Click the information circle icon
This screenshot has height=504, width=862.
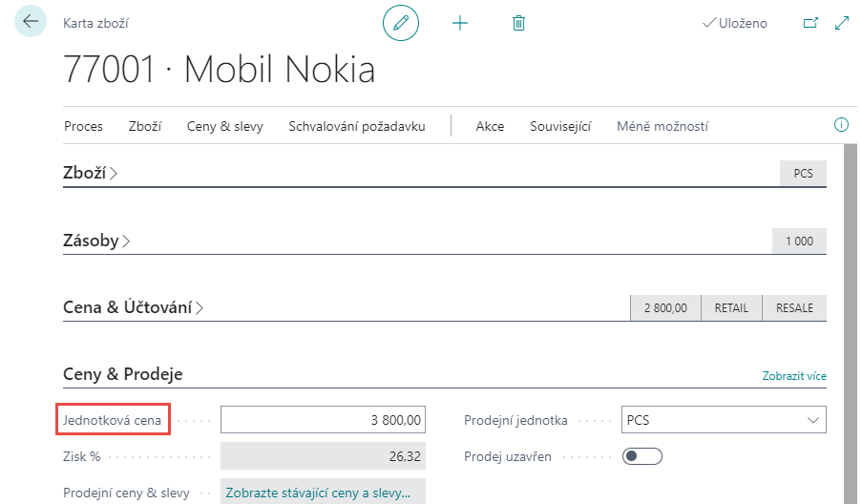pos(841,125)
